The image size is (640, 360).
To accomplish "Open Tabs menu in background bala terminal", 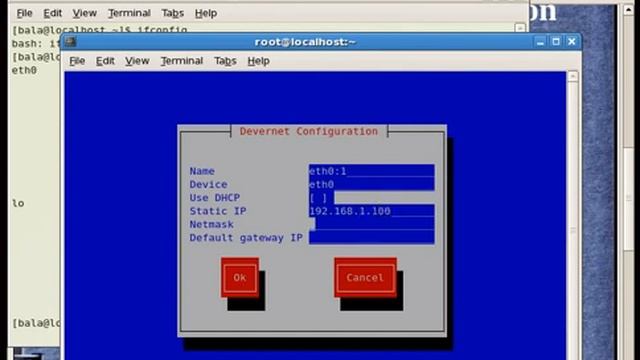I will [x=173, y=13].
